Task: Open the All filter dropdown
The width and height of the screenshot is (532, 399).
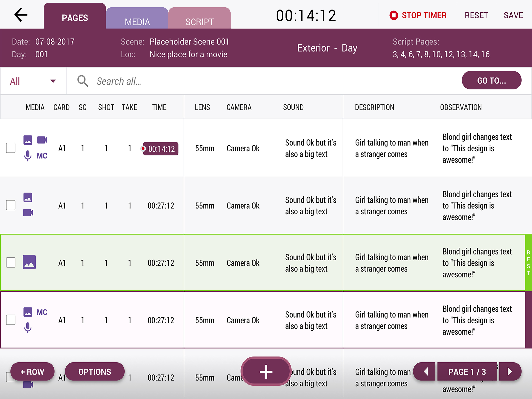Action: (x=33, y=81)
